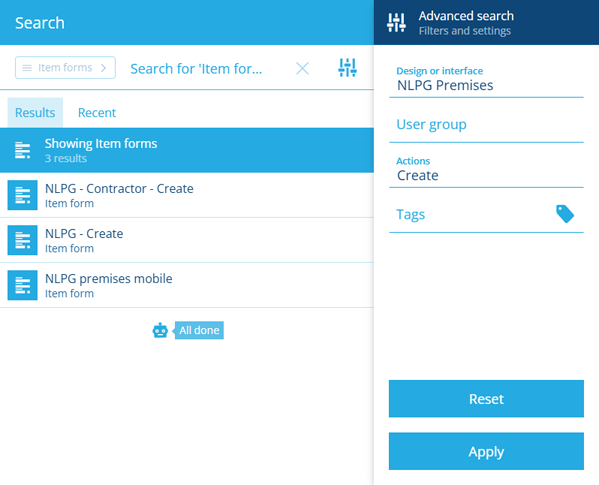This screenshot has width=599, height=485.
Task: Click the Apply button
Action: coord(486,451)
